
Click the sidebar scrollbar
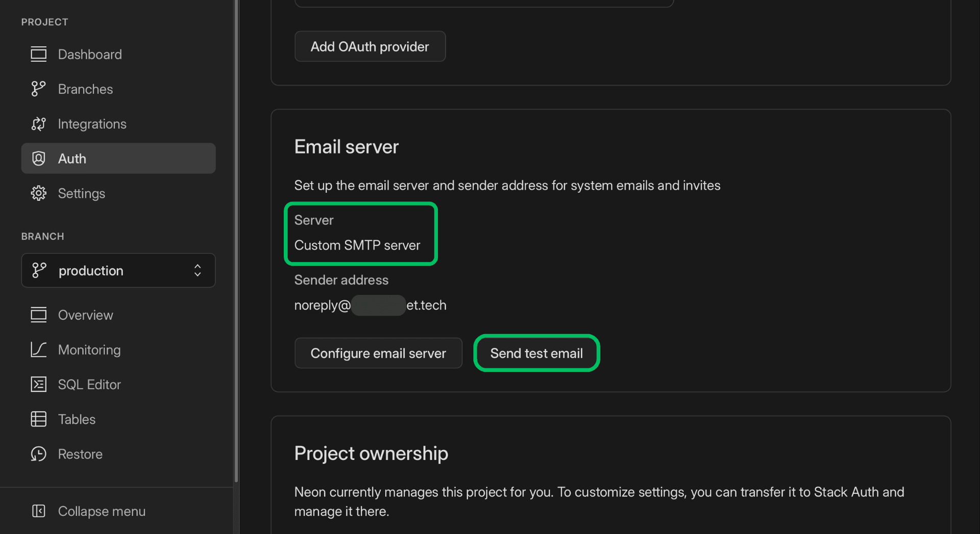pyautogui.click(x=236, y=240)
